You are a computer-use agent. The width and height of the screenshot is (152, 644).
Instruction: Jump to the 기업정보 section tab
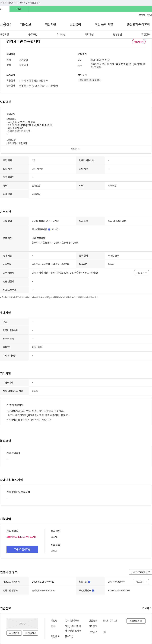coord(146,34)
